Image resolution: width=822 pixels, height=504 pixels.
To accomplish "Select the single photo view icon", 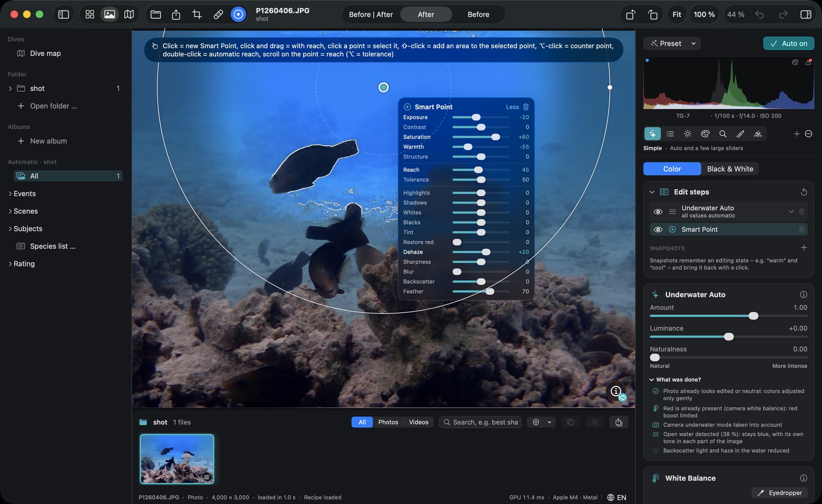I will click(x=109, y=14).
